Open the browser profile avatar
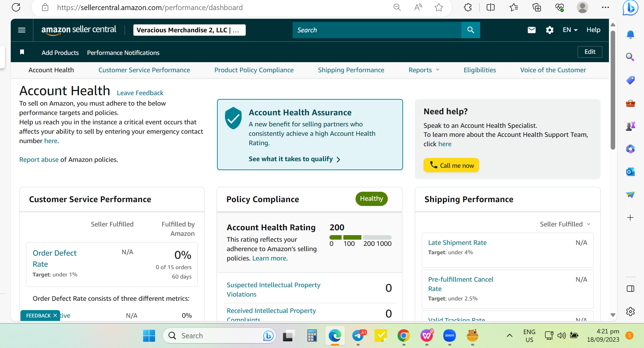 point(582,7)
